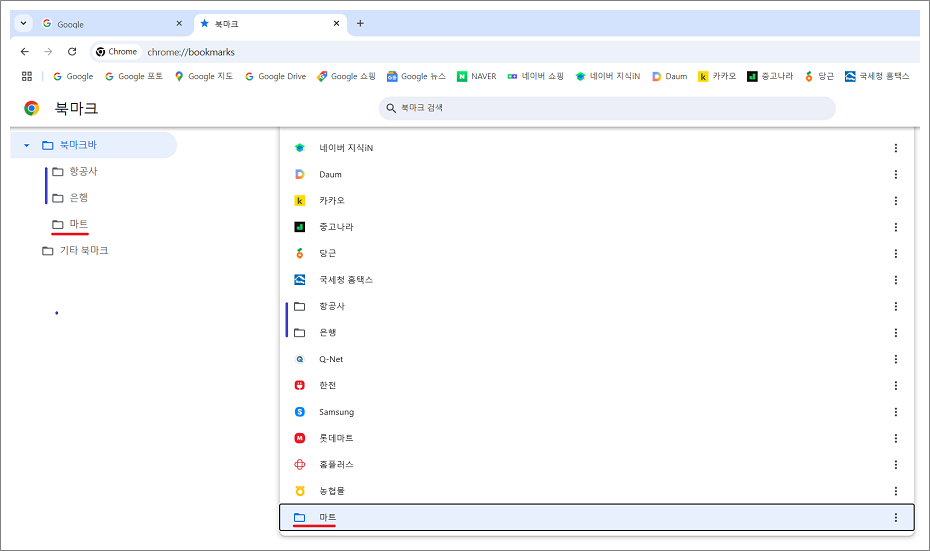Viewport: 930px width, 551px height.
Task: Select 카카오 row in bookmark list
Action: point(597,200)
